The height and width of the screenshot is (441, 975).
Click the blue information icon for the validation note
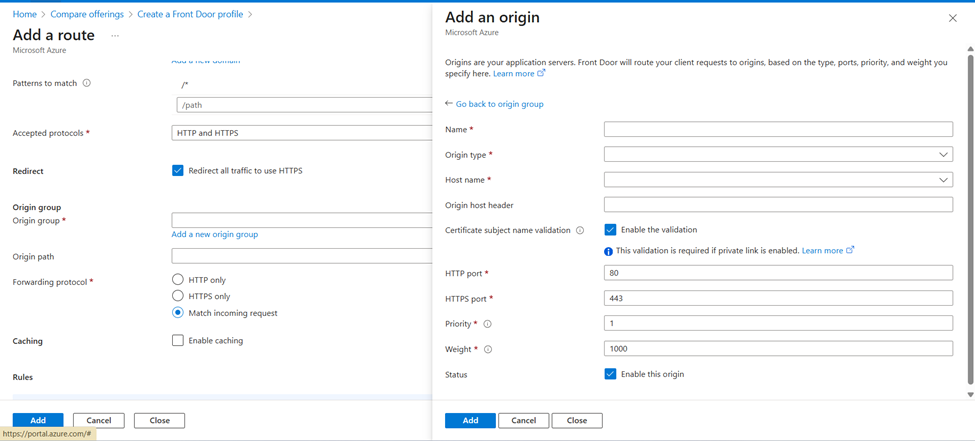[609, 251]
